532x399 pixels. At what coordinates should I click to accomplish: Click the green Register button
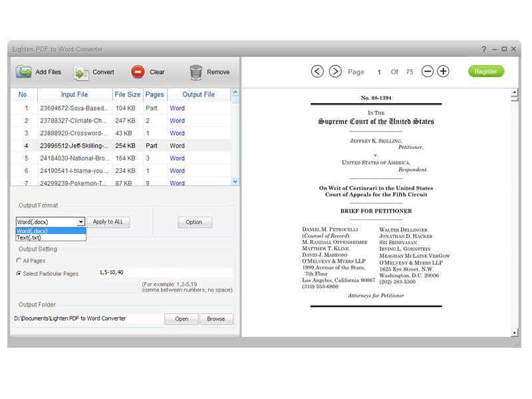pos(485,71)
